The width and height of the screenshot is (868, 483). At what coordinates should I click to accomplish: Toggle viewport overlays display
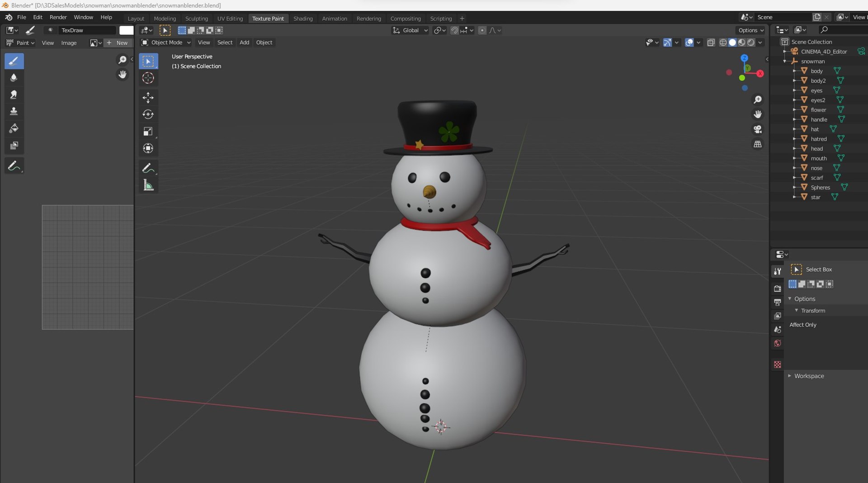(689, 43)
